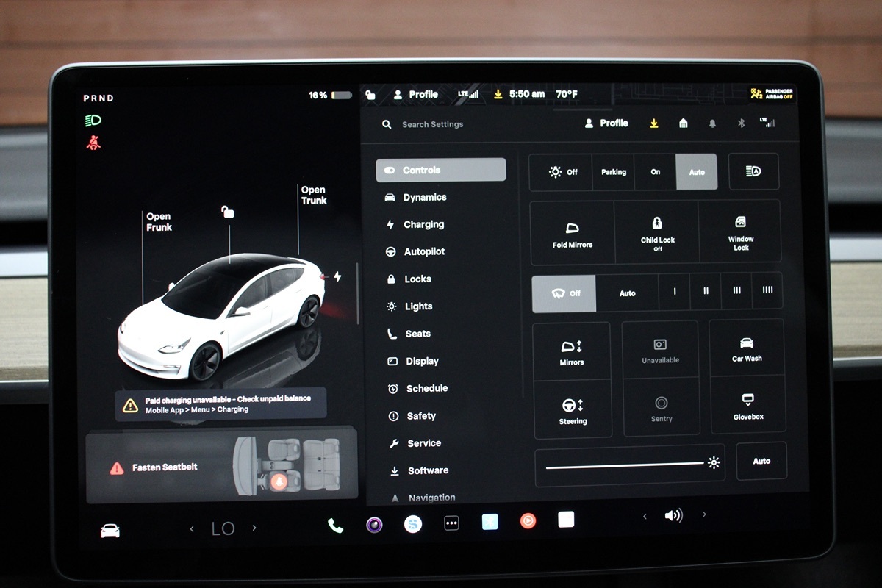Screen dimensions: 882x588
Task: Tap the Bluetooth icon in settings header
Action: pos(741,123)
